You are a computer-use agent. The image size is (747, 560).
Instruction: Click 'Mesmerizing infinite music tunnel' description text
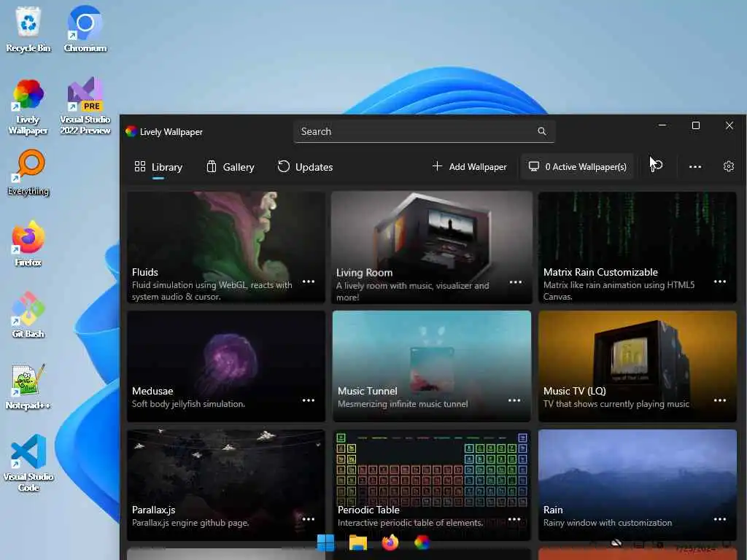pyautogui.click(x=403, y=404)
